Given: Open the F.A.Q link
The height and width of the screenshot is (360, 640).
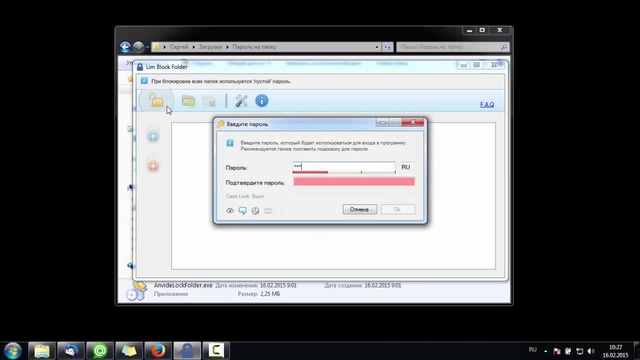Looking at the screenshot, I should pos(487,105).
